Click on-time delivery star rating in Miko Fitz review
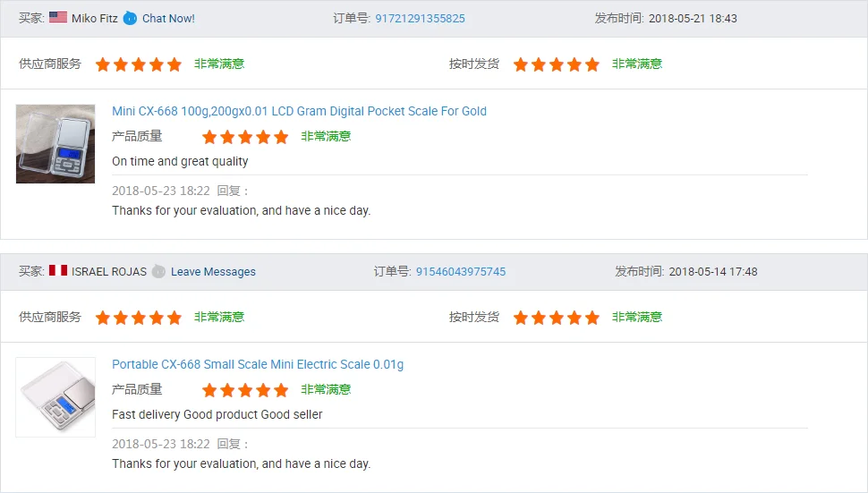Screen dimensions: 868x493 coord(557,64)
